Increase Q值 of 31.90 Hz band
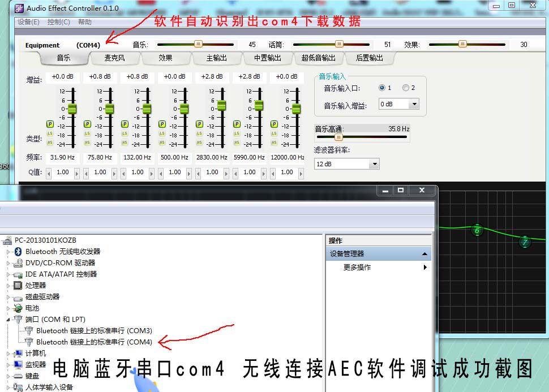 77,173
